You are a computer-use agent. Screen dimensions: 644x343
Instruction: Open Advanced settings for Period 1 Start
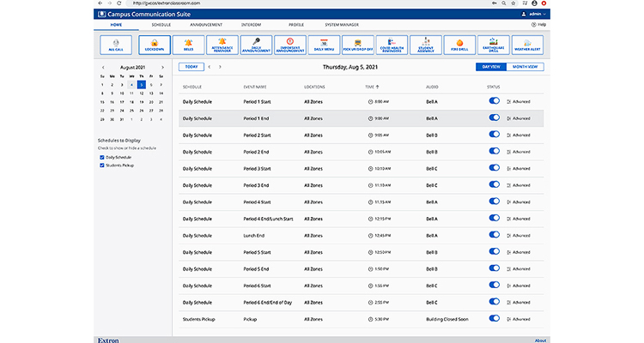(x=519, y=102)
